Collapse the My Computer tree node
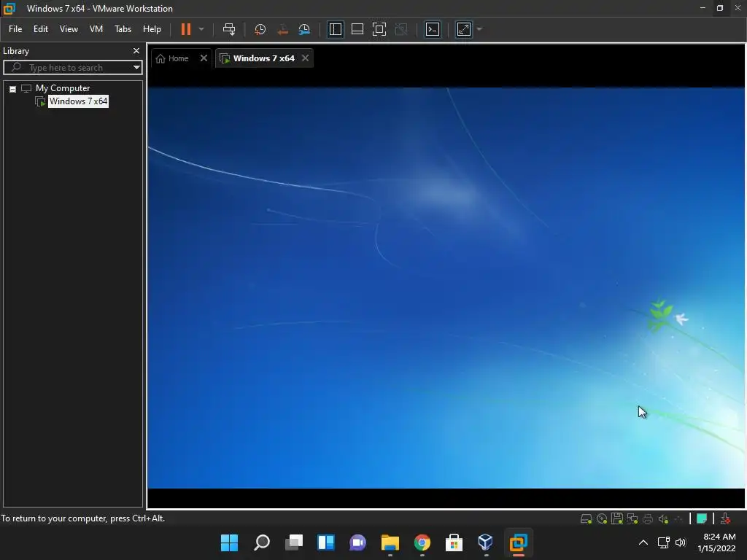 (x=13, y=89)
